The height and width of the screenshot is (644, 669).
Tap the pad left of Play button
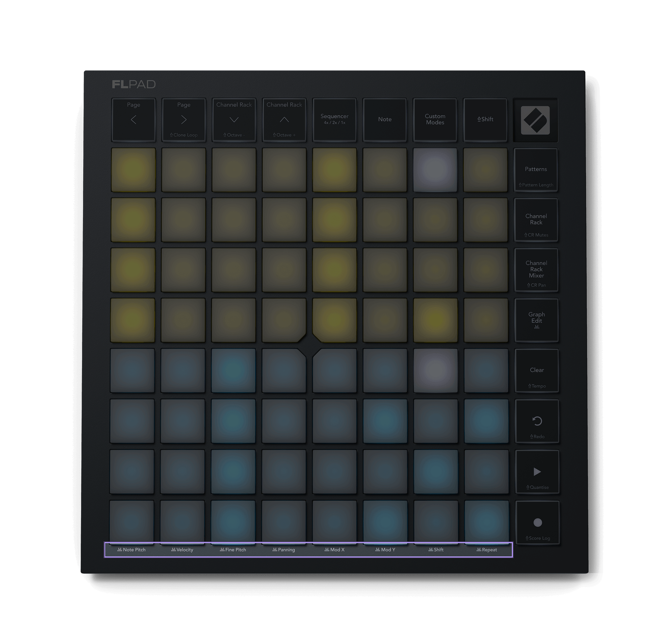486,472
